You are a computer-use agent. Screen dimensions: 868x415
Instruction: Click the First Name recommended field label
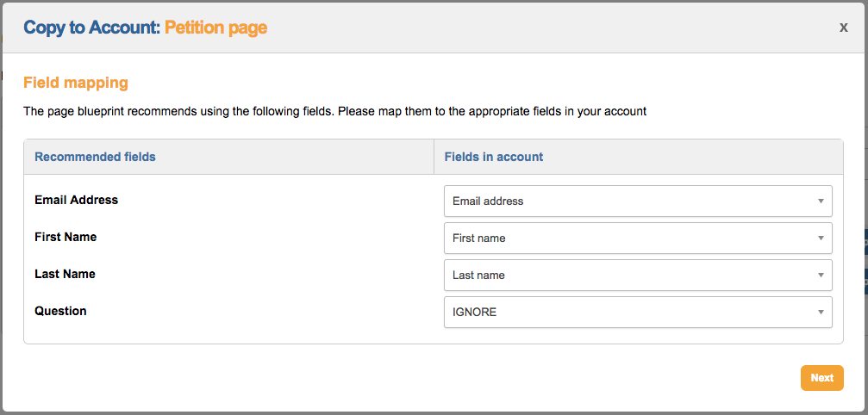[x=66, y=237]
